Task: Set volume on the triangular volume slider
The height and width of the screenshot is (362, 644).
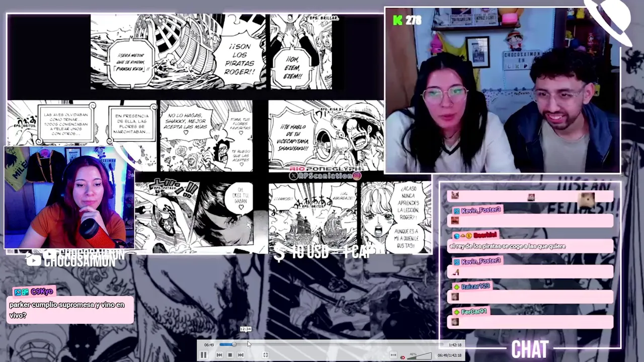Action: 419,355
